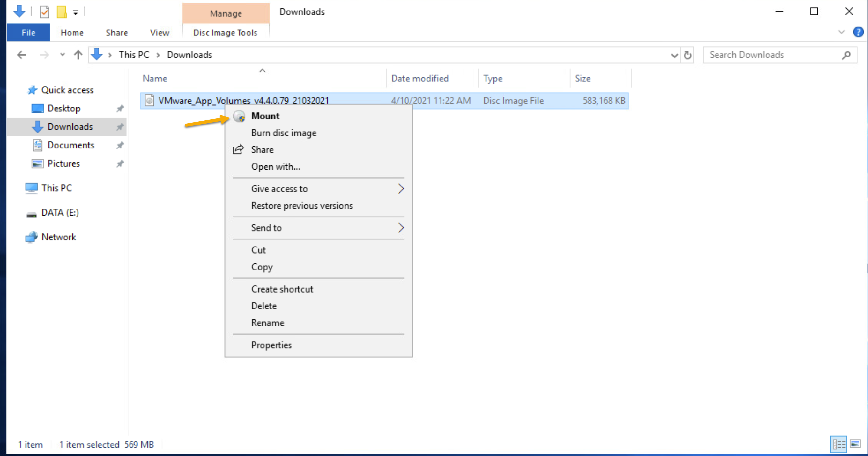Switch to Large icons view layout
This screenshot has height=456, width=868.
855,444
